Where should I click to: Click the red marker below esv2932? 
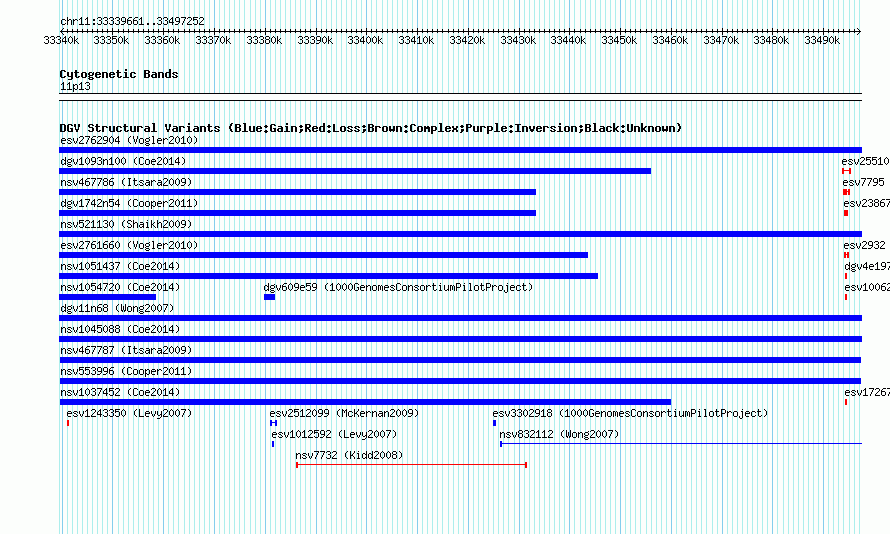[x=846, y=255]
